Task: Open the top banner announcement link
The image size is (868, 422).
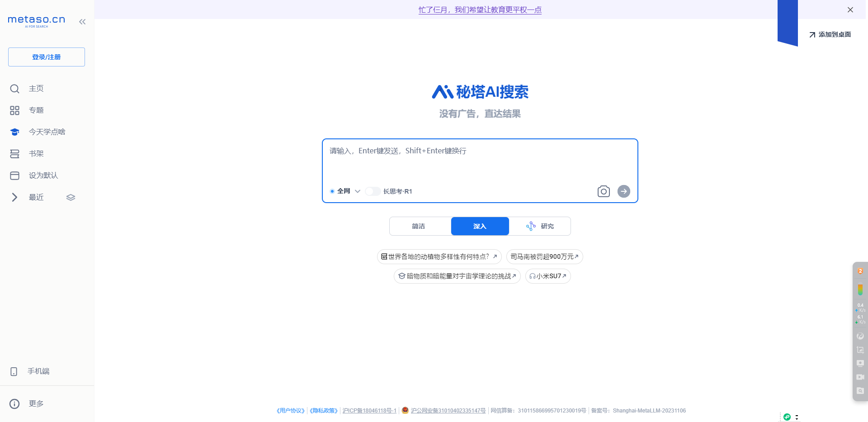Action: tap(480, 9)
